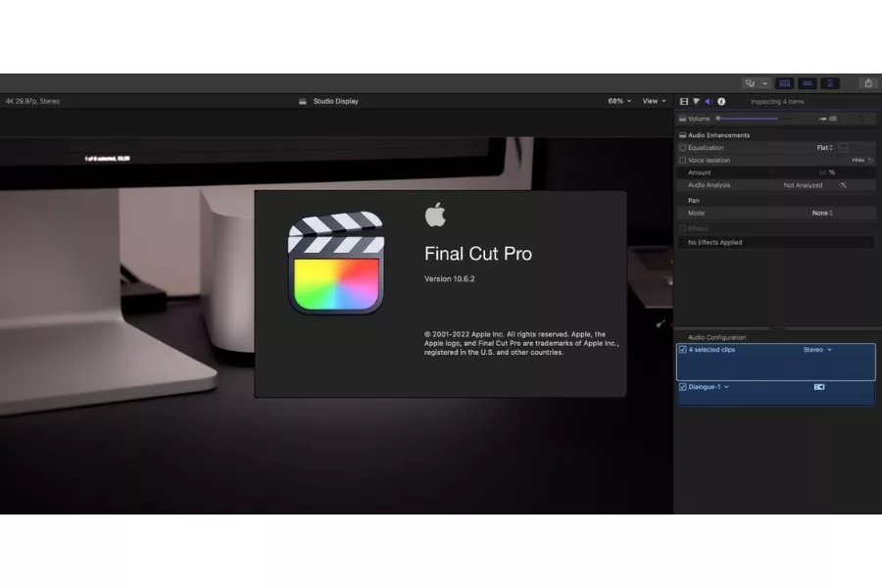Open the 68% zoom dropdown
Viewport: 882px width, 588px height.
pos(619,101)
